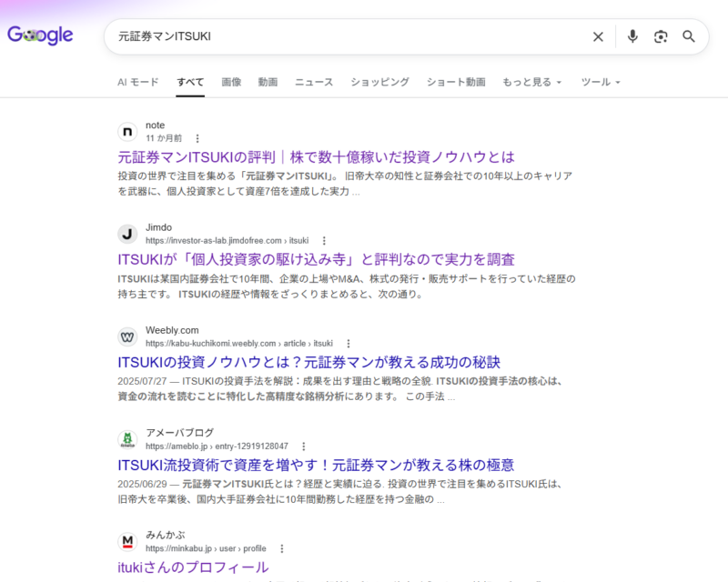Open three-dot menu for Weebly.com result
The image size is (728, 582).
pyautogui.click(x=349, y=344)
